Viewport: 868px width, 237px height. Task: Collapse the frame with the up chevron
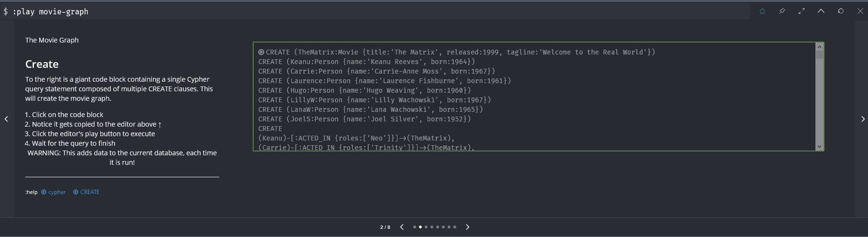(x=821, y=11)
